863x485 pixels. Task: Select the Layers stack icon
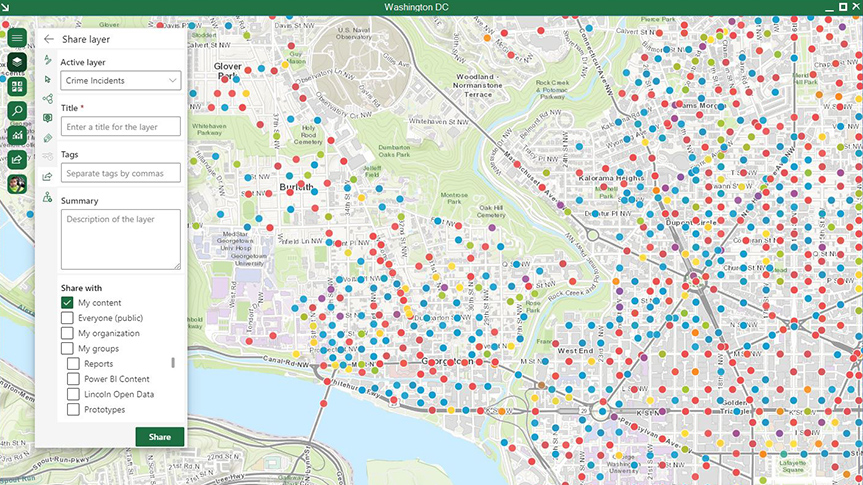tap(17, 62)
